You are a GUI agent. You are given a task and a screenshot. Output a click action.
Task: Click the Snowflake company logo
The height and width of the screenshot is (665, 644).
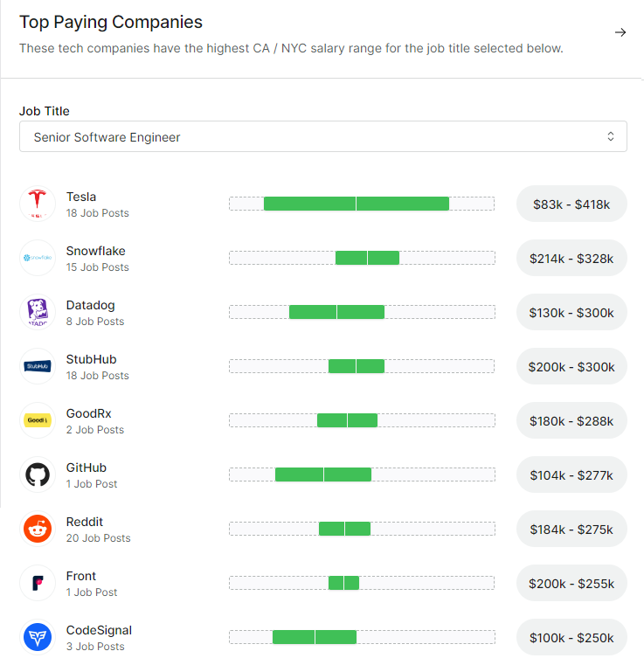[38, 258]
